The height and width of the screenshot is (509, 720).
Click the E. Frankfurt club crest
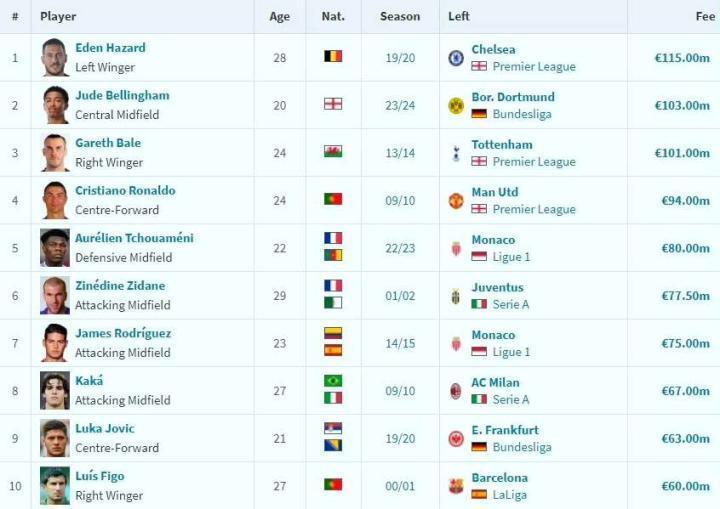tap(456, 438)
